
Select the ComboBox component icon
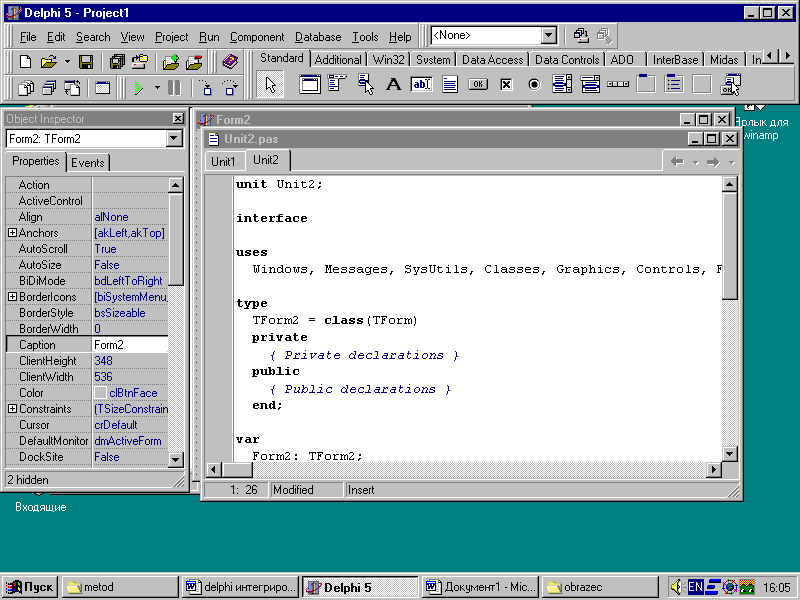(x=590, y=84)
